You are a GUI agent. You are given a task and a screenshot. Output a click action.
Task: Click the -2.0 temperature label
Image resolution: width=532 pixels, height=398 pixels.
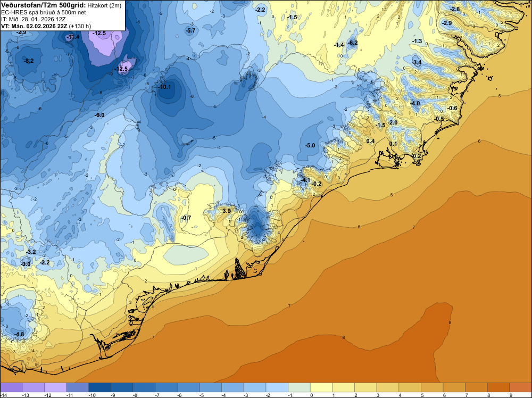393,122
